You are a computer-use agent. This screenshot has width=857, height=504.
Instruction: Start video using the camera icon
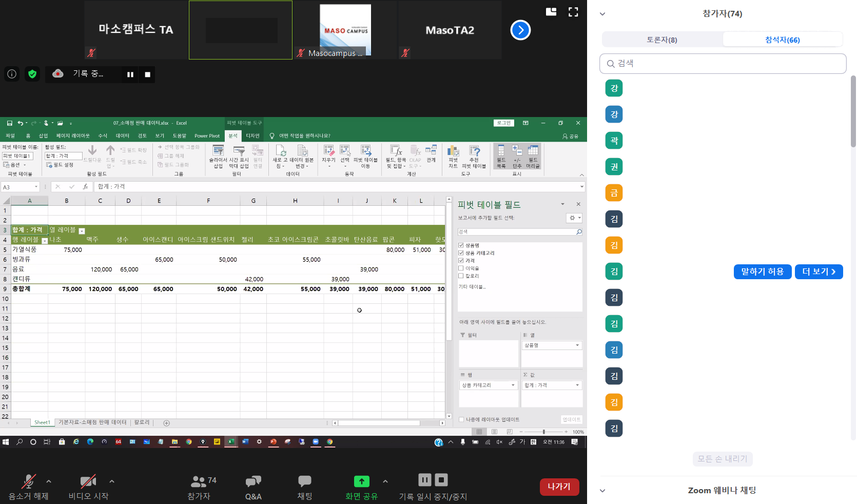pos(88,482)
